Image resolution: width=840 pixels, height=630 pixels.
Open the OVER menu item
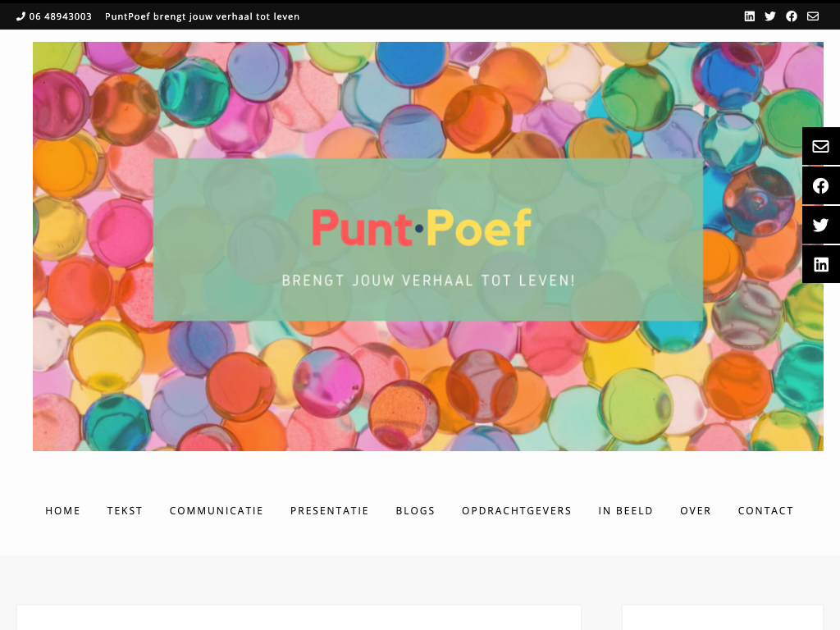point(696,510)
